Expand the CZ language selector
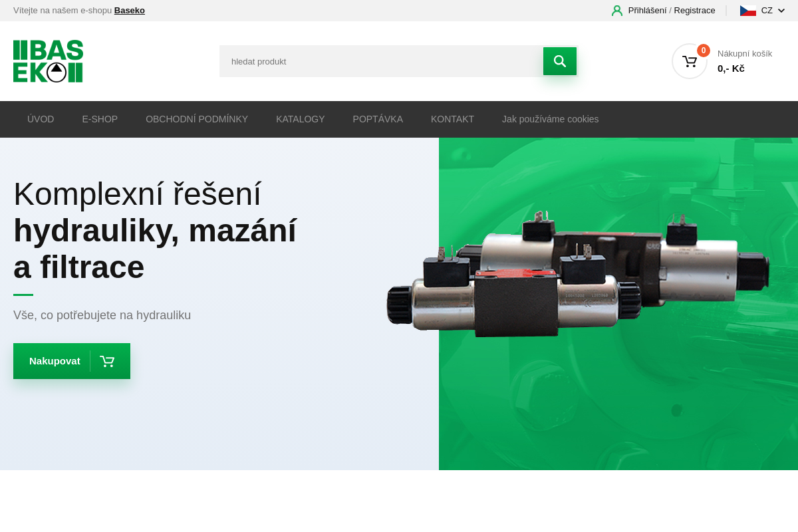 coord(767,11)
